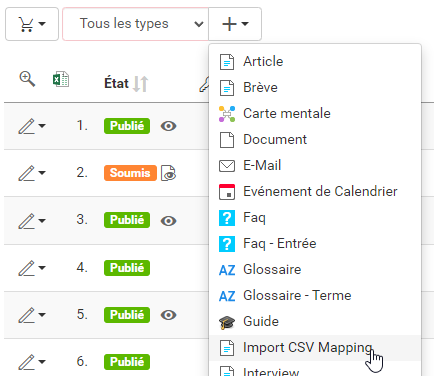Click the Publié badge in row 1
The width and height of the screenshot is (434, 376).
click(x=127, y=126)
